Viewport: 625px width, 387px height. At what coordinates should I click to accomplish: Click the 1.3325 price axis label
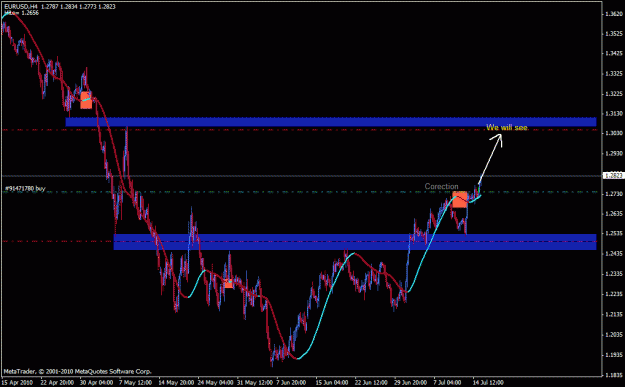coord(613,74)
